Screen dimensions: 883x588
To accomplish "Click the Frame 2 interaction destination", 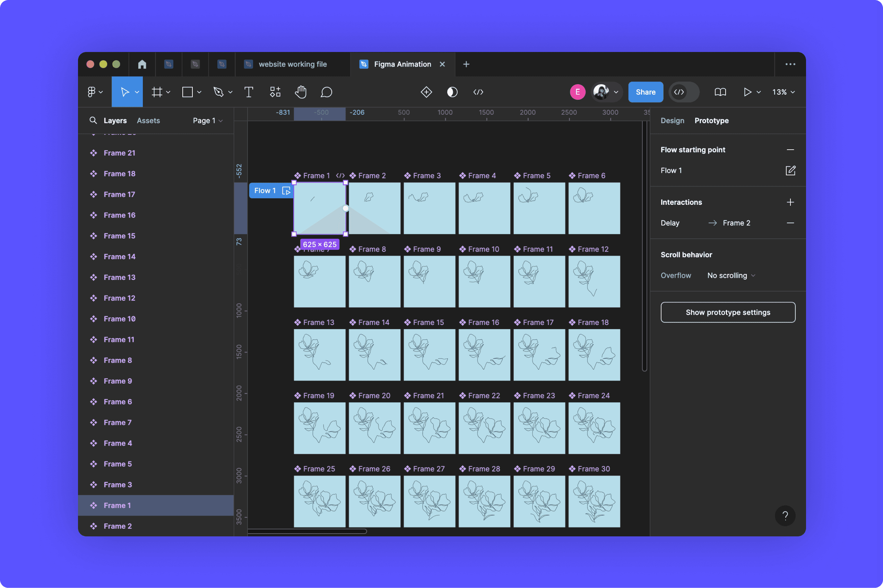I will pos(736,223).
